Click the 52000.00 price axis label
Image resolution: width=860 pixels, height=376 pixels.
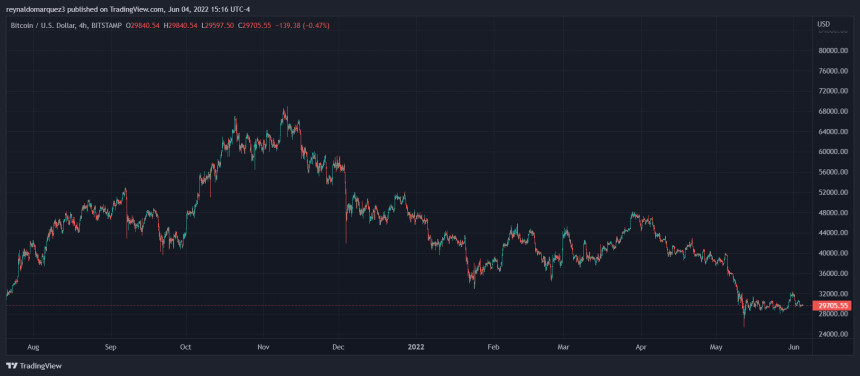833,193
